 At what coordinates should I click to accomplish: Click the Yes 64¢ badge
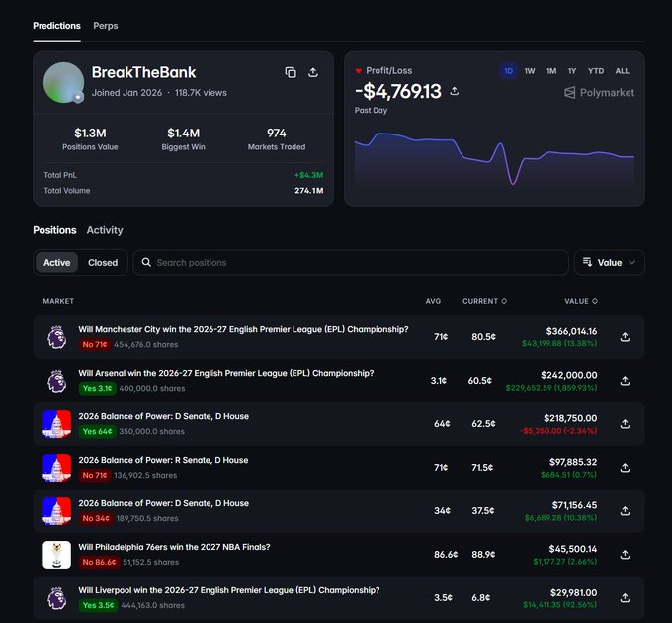tap(97, 432)
